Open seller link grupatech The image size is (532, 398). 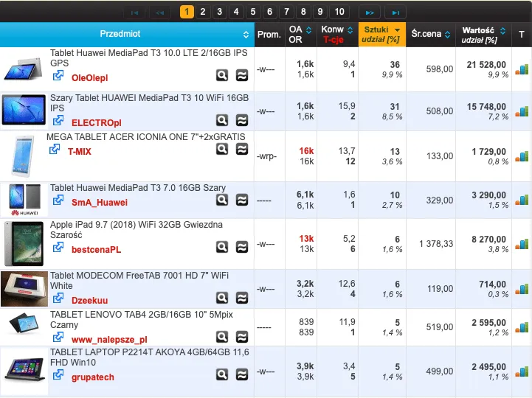[x=93, y=377]
